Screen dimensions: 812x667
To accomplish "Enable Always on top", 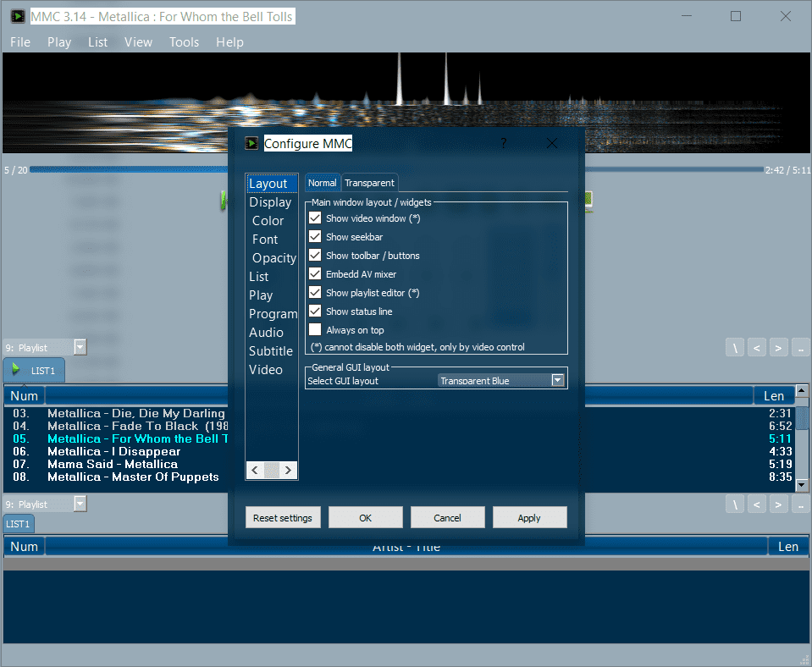I will (315, 330).
